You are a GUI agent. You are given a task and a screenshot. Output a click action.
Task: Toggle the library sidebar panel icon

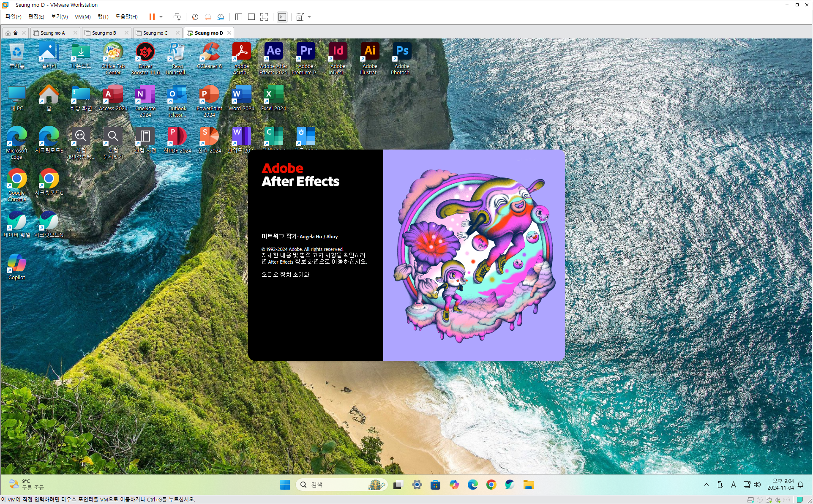[238, 17]
